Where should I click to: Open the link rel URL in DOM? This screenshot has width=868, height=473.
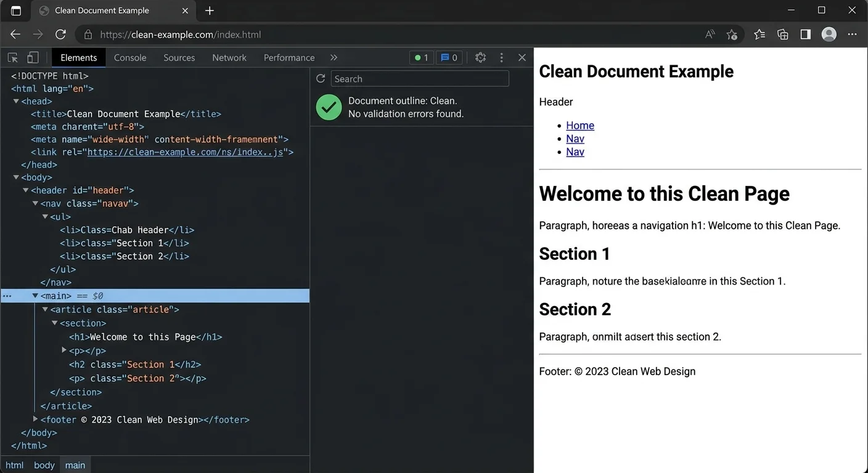[185, 152]
